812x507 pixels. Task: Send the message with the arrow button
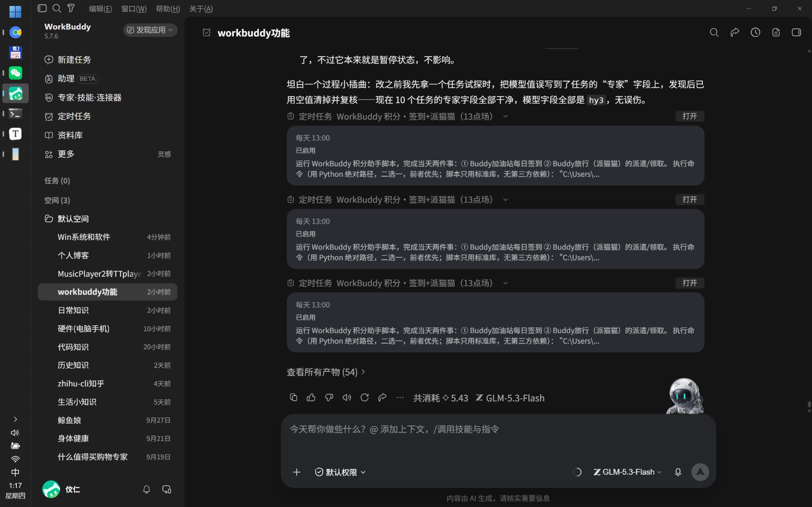pyautogui.click(x=700, y=472)
